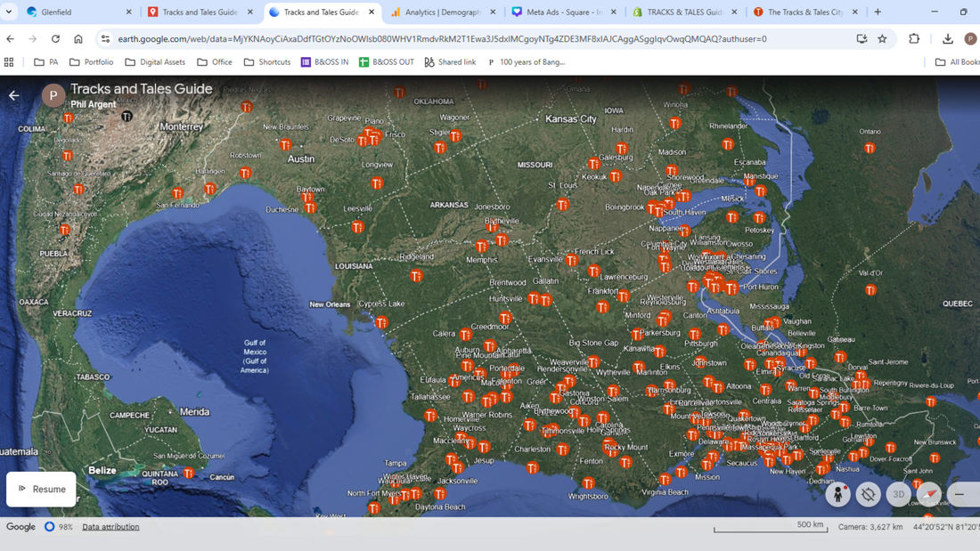Open the B&OSS IN bookmark
Viewport: 980px width, 551px height.
pyautogui.click(x=324, y=62)
